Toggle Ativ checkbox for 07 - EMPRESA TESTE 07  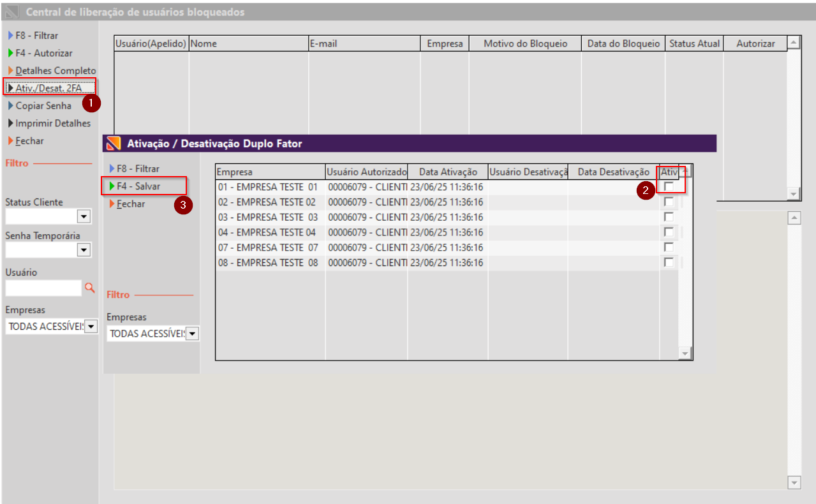(x=669, y=247)
